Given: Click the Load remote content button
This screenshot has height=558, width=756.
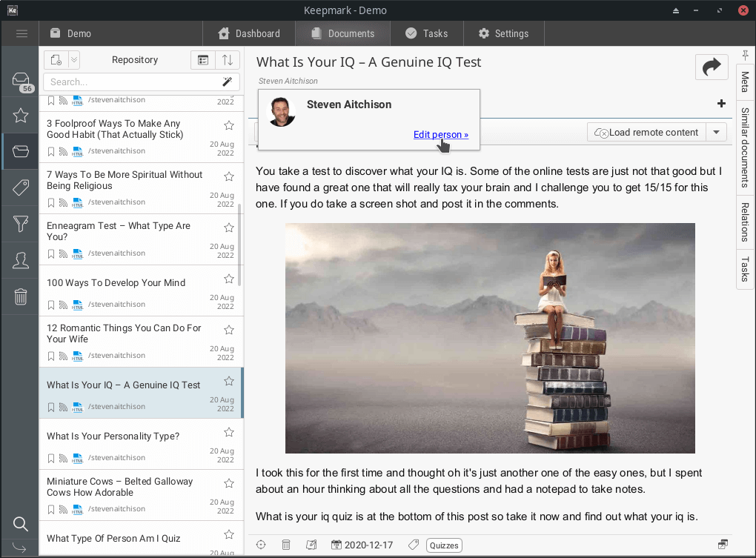Looking at the screenshot, I should (x=646, y=133).
